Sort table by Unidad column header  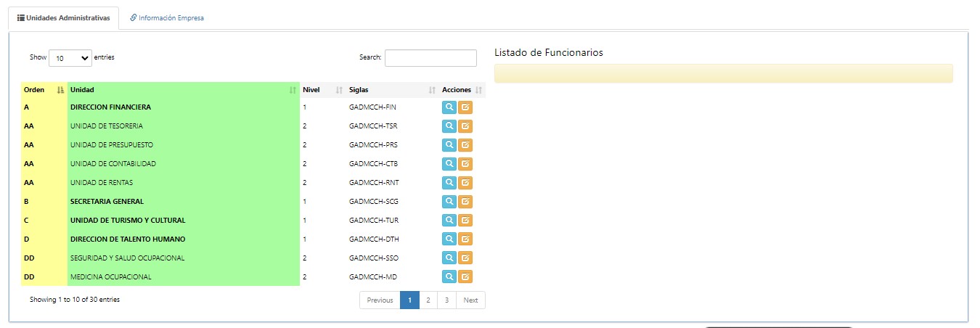(183, 90)
